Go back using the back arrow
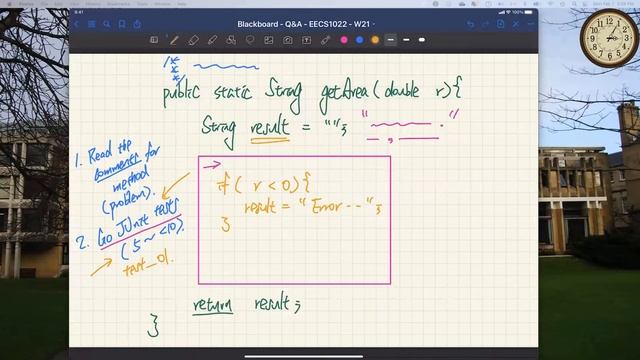Image resolution: width=640 pixels, height=360 pixels. 76,24
